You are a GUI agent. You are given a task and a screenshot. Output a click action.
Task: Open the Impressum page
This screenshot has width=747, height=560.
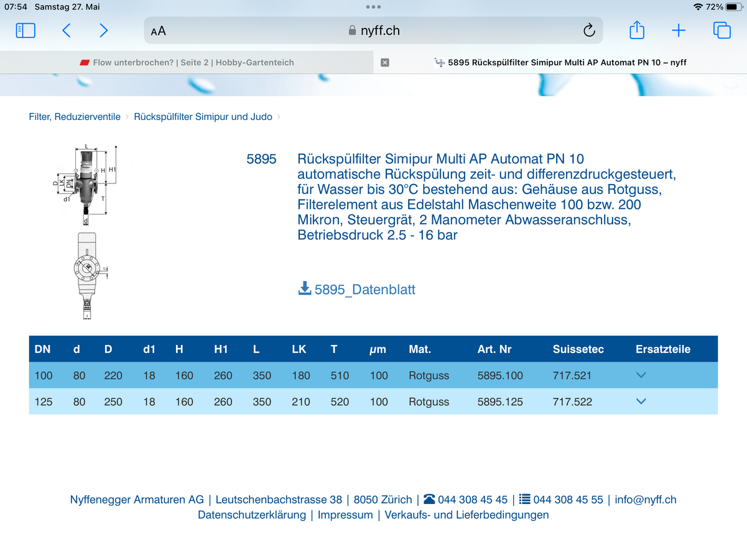[x=345, y=515]
